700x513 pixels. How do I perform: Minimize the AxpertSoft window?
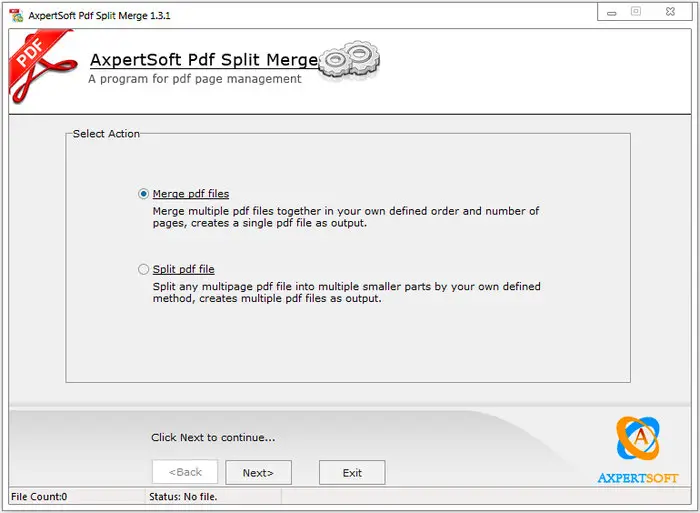tap(612, 13)
